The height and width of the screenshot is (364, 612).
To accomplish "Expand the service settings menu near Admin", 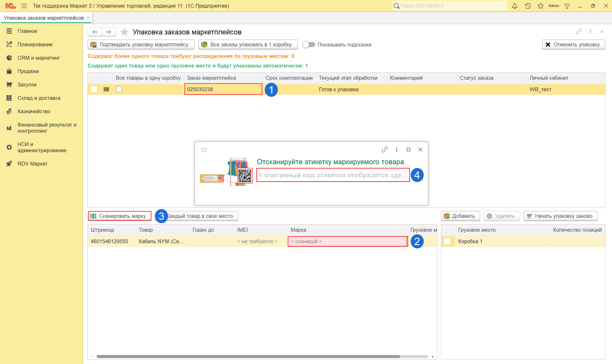I will (x=567, y=6).
